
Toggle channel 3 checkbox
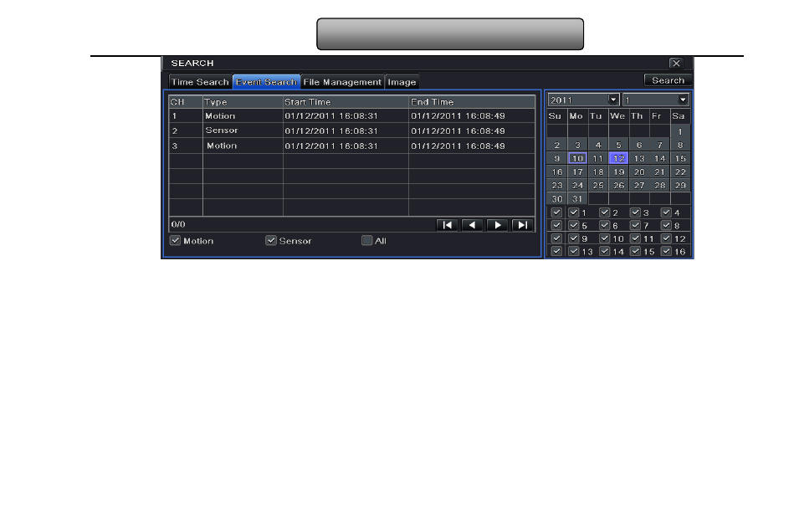(635, 212)
